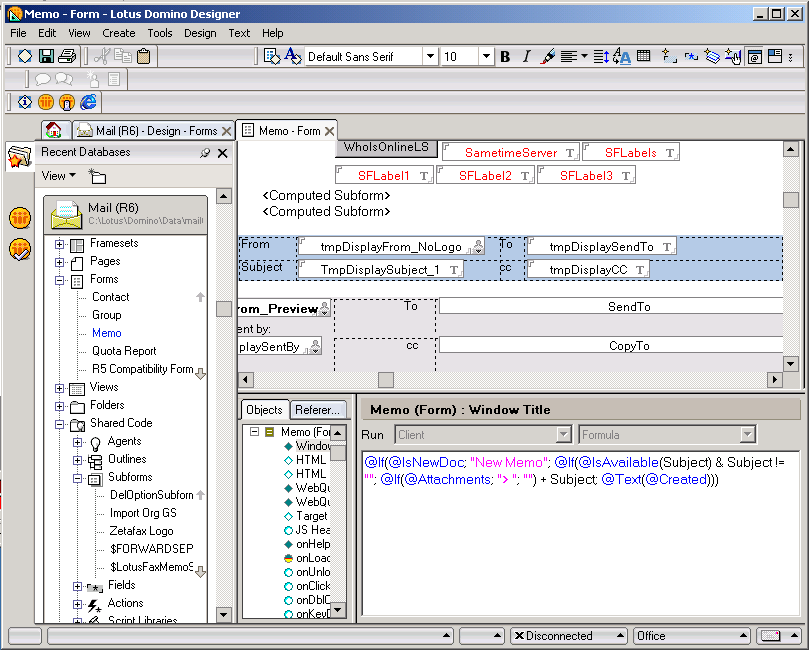
Task: Open the font size dropdown
Action: [x=486, y=57]
